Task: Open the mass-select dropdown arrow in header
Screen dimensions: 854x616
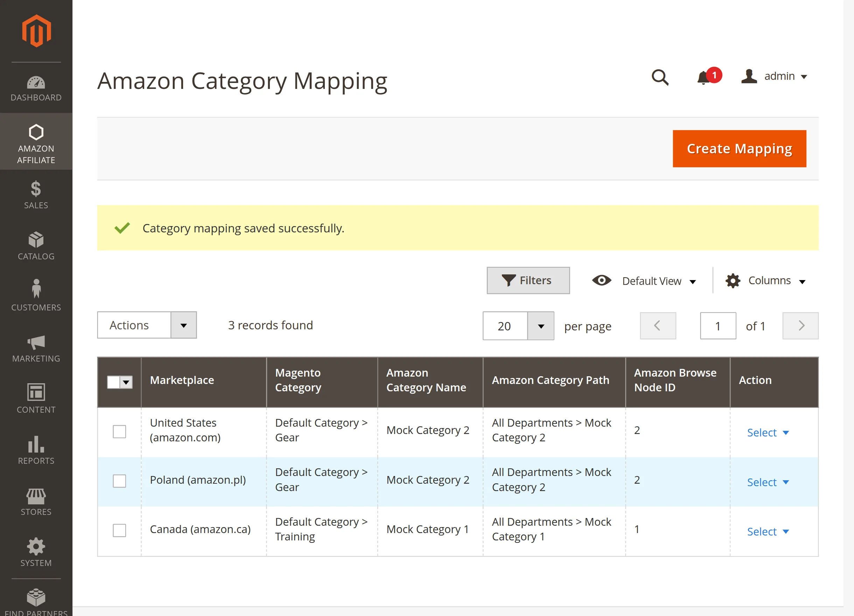Action: pos(126,383)
